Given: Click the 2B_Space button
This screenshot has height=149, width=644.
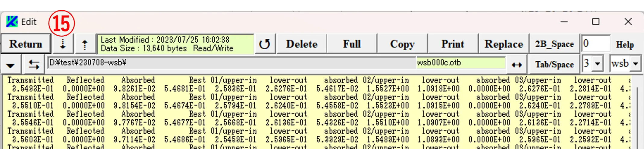Looking at the screenshot, I should 554,44.
